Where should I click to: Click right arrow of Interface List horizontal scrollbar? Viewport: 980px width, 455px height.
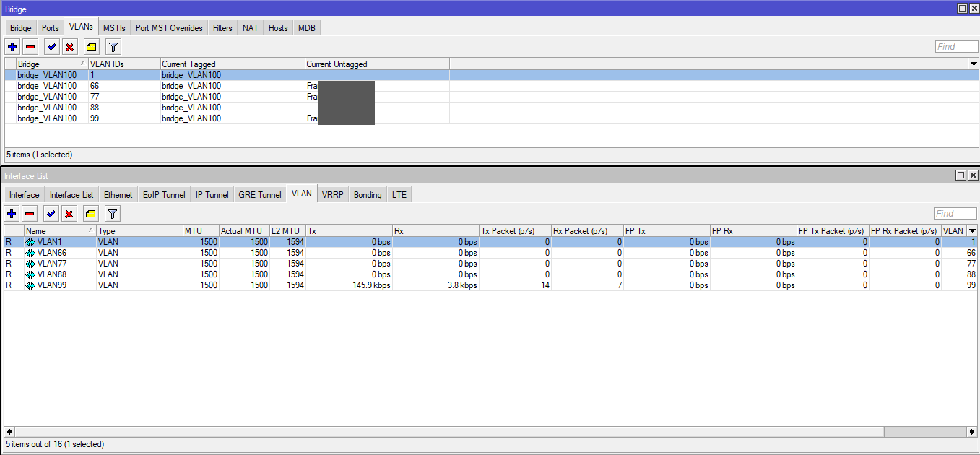point(971,432)
